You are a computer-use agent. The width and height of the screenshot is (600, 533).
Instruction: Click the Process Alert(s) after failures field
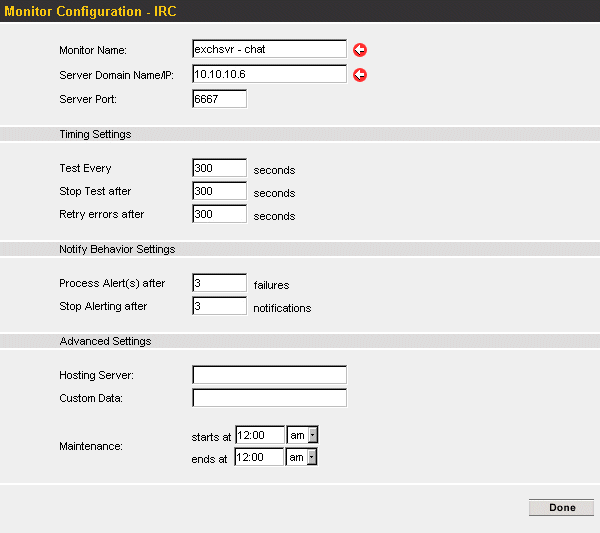(x=220, y=283)
